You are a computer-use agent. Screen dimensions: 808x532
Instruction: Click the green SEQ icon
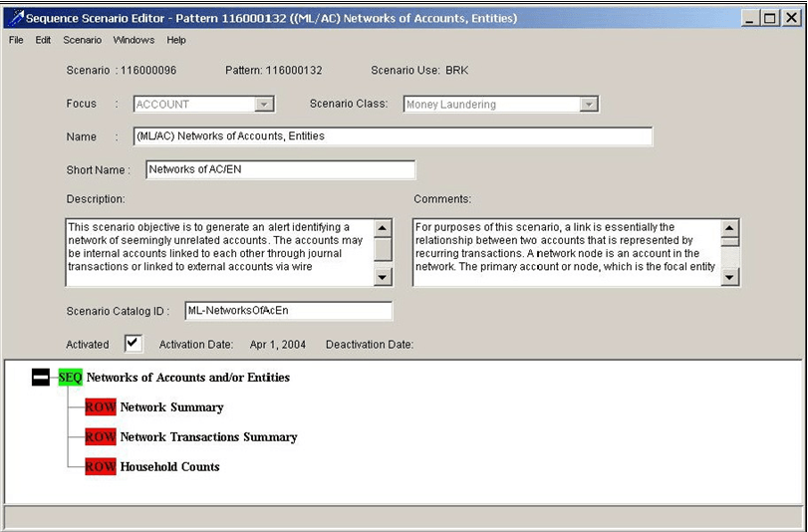[x=70, y=378]
